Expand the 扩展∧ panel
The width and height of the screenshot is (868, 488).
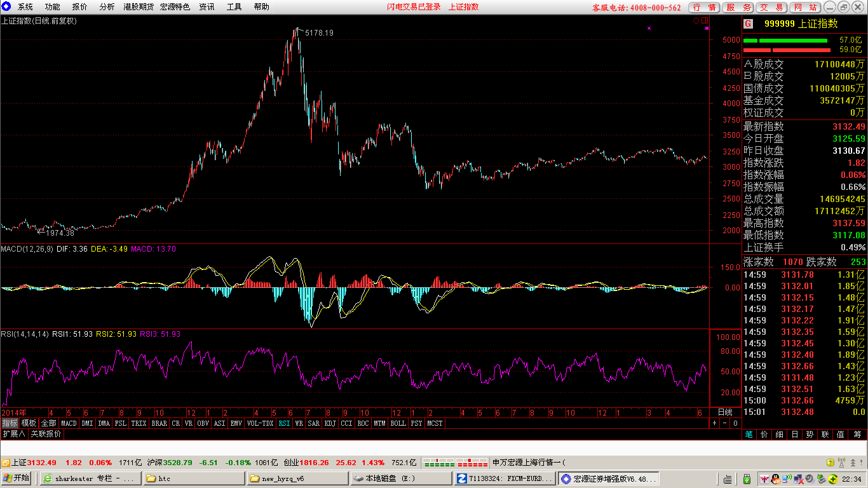[14, 434]
